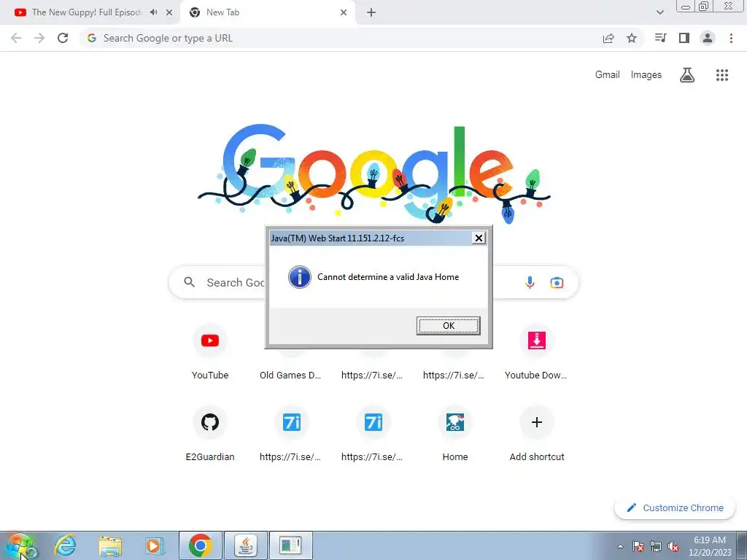Bookmark this tab with star icon
Viewport: 747px width, 560px height.
632,38
